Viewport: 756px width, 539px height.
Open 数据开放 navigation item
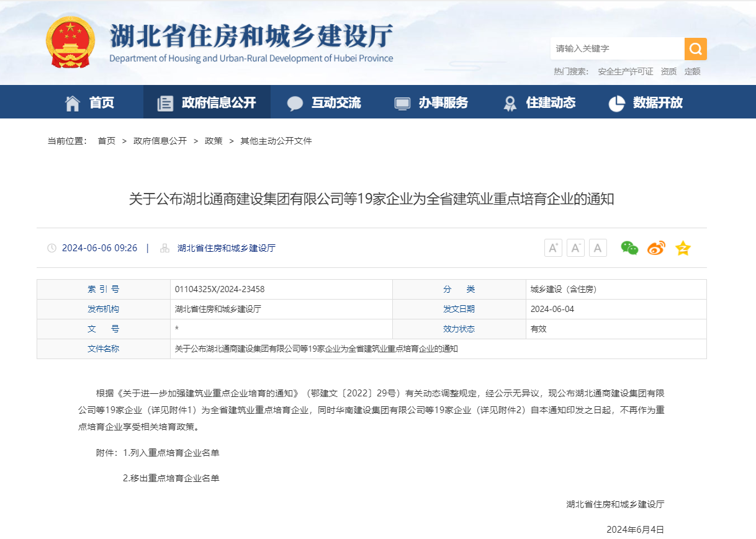[646, 102]
